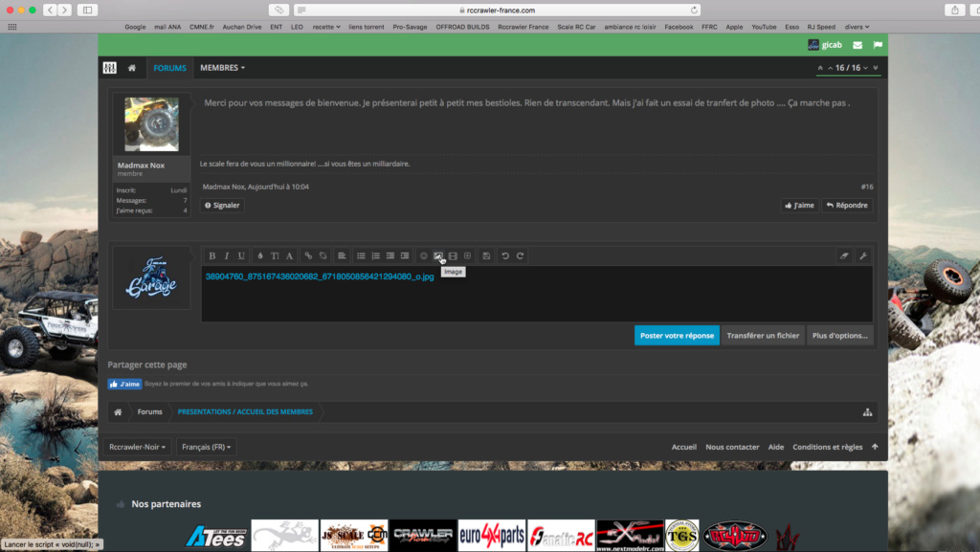This screenshot has width=980, height=552.
Task: Click the undo icon in the editor
Action: pos(505,255)
